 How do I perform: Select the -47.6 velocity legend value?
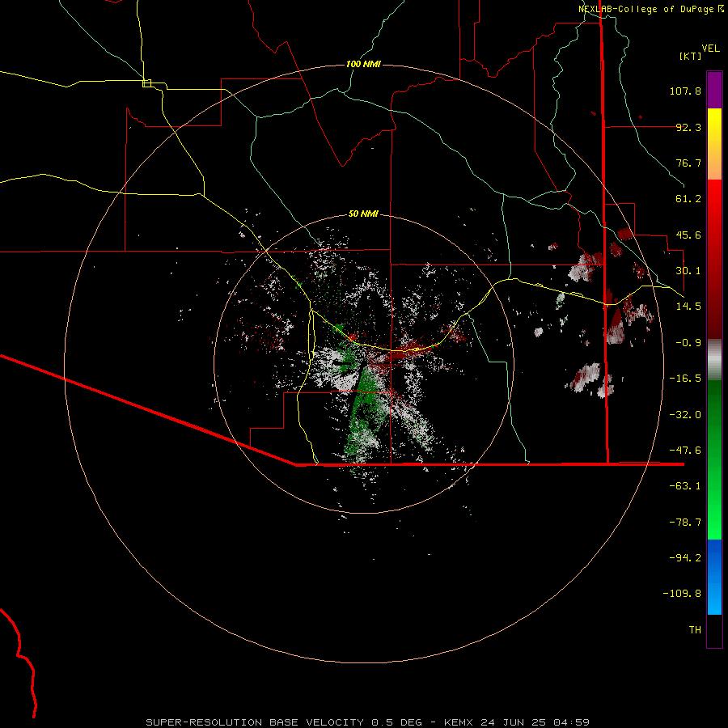tap(685, 451)
